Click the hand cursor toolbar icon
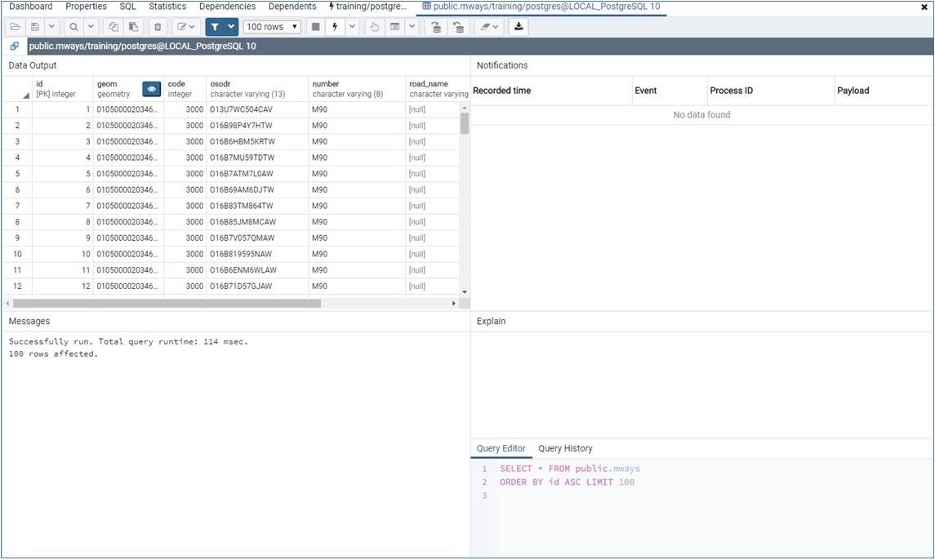 pos(374,27)
